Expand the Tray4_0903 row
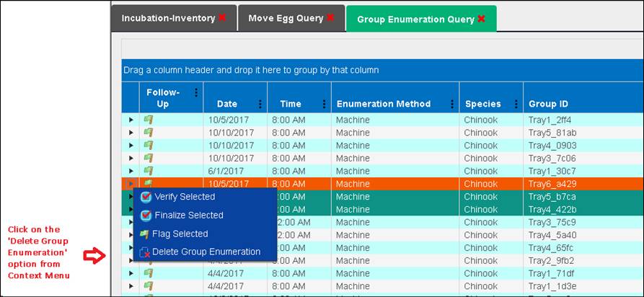Viewport: 644px width, 297px height. tap(131, 146)
